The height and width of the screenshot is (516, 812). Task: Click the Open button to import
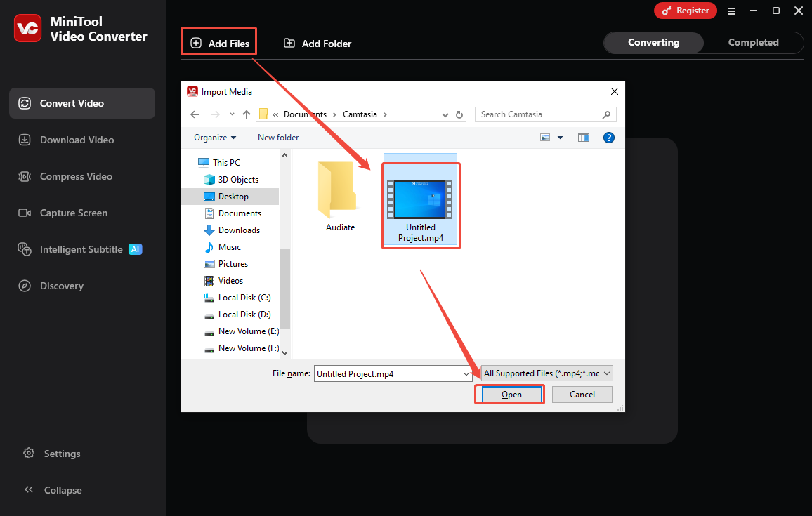point(509,394)
